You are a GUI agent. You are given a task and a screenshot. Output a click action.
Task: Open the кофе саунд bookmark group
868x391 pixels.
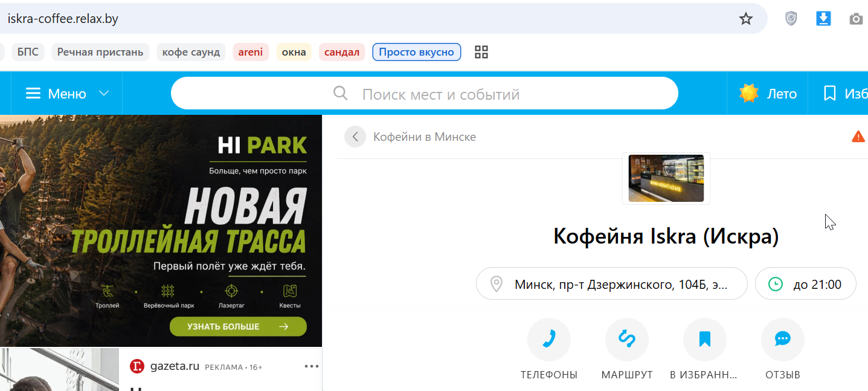point(191,52)
